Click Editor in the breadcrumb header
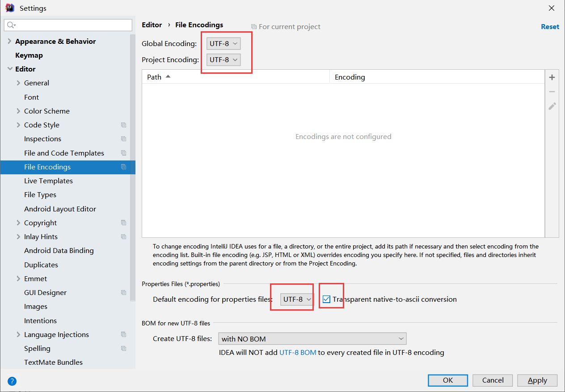The height and width of the screenshot is (392, 565). tap(152, 25)
